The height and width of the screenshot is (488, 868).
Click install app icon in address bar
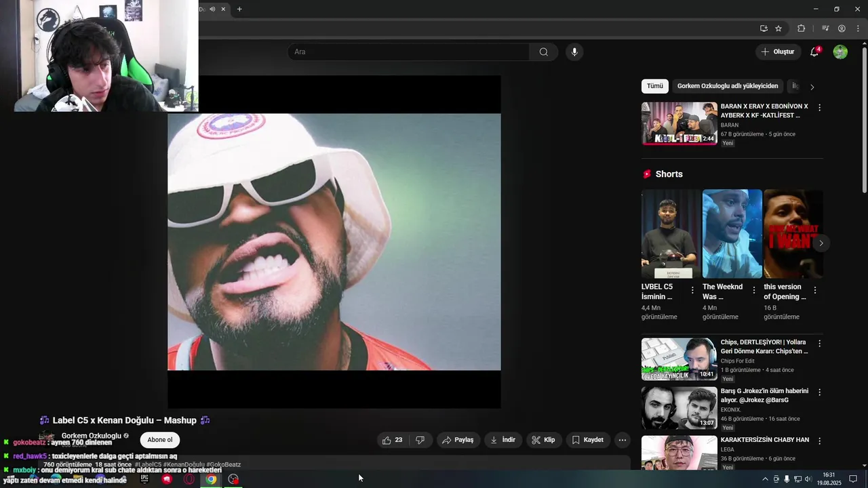pos(764,28)
